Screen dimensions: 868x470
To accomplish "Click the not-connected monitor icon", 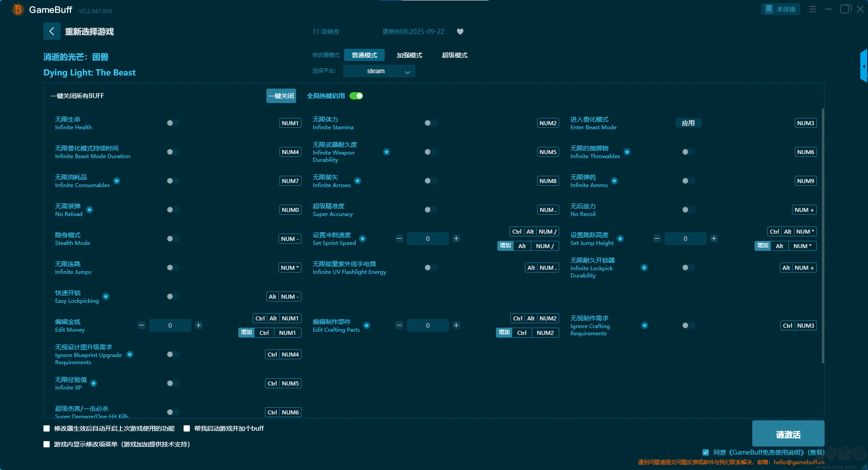I will 769,9.
